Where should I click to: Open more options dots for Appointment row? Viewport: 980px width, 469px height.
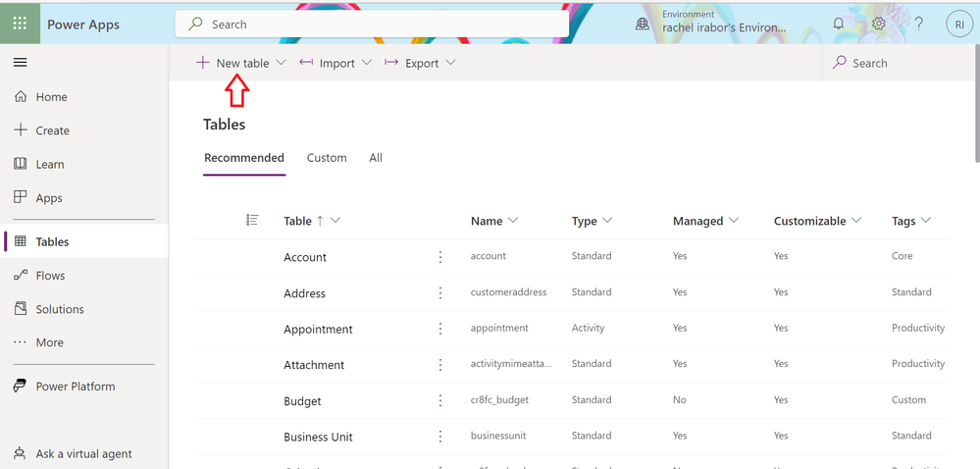coord(440,329)
